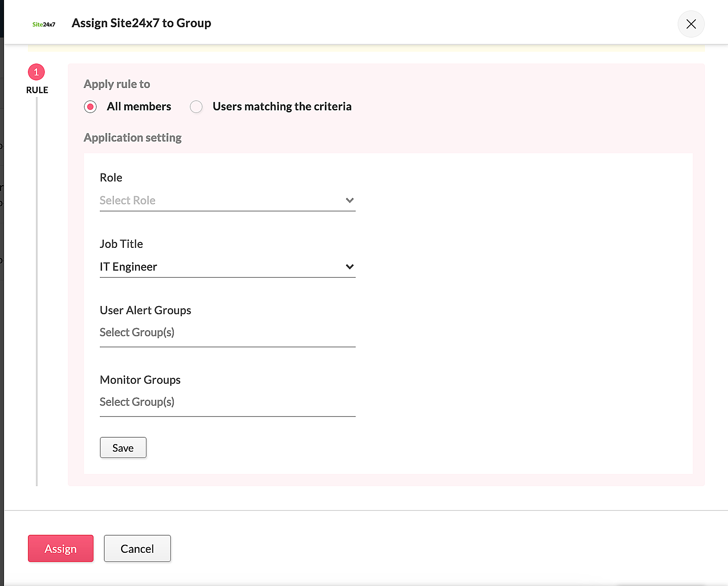
Task: Click the red Assign button
Action: (61, 548)
